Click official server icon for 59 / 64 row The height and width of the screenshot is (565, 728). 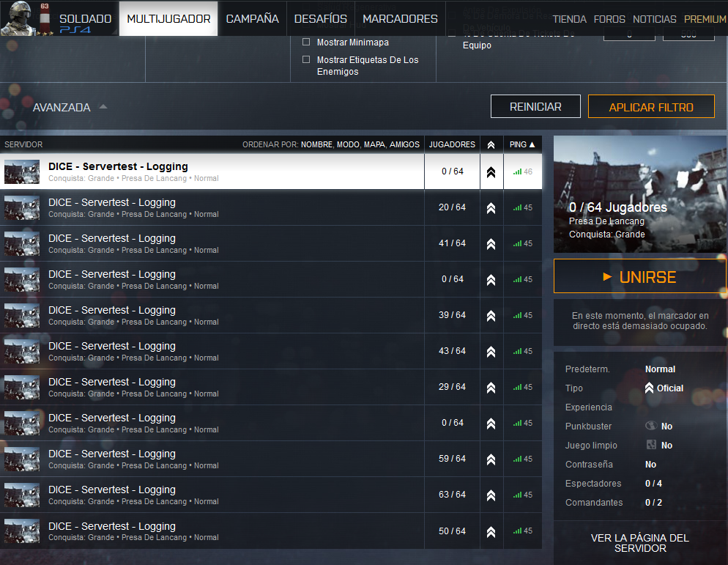click(x=491, y=459)
